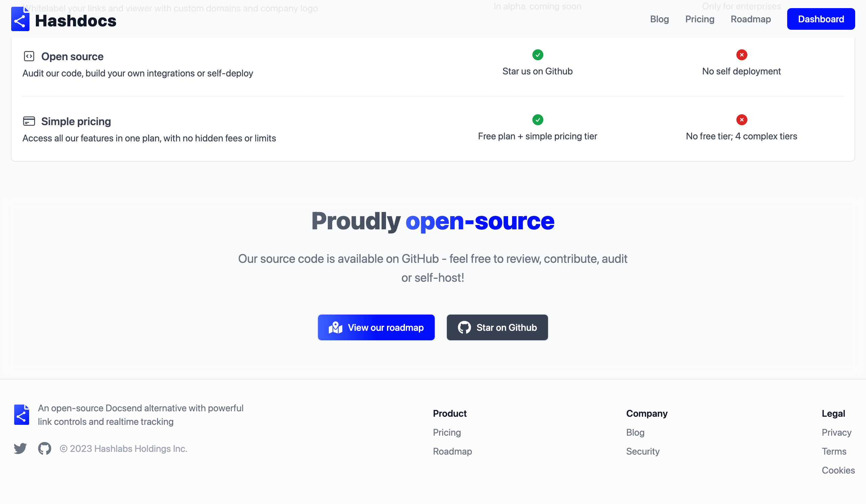Viewport: 866px width, 504px height.
Task: Open the Privacy footer link
Action: [836, 433]
